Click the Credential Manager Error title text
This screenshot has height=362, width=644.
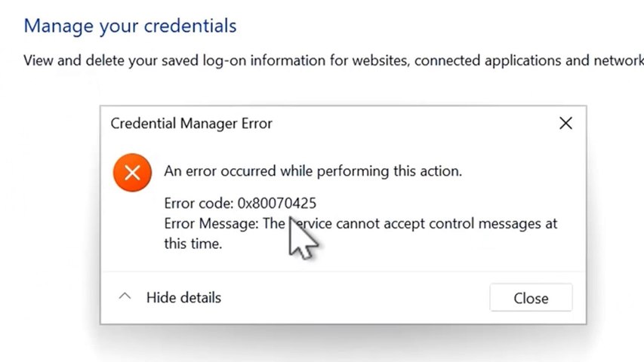191,123
